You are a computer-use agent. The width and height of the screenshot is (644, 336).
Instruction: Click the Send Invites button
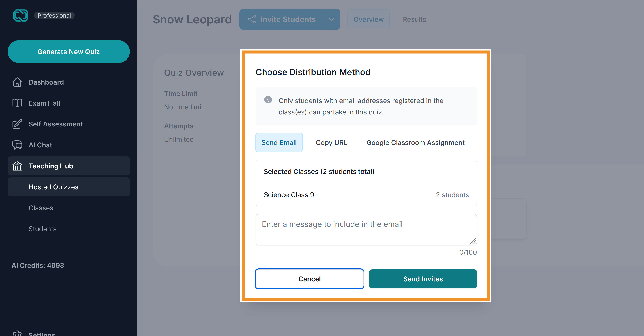(423, 279)
